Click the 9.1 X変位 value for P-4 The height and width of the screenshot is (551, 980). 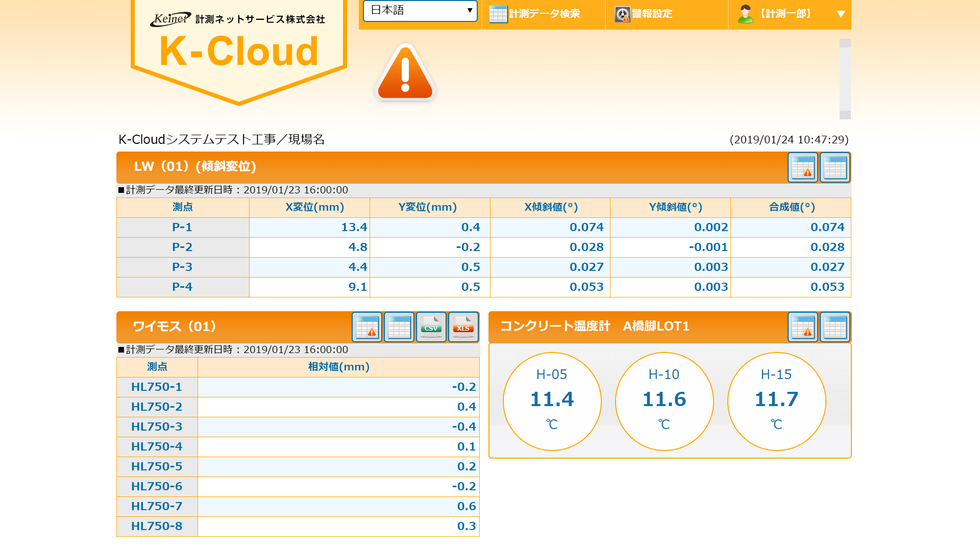[x=358, y=287]
